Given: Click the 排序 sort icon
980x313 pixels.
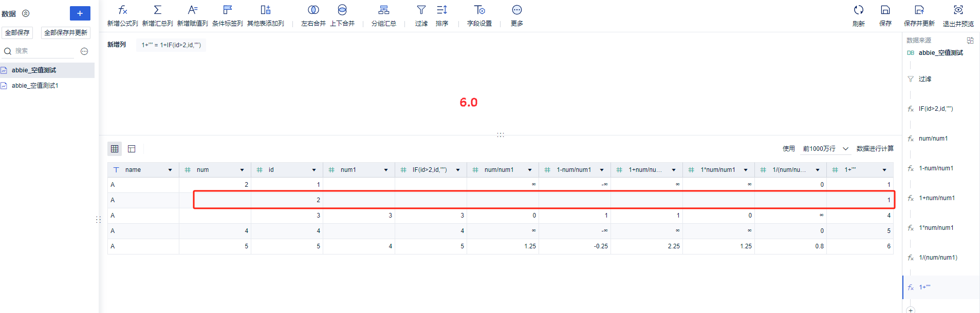Looking at the screenshot, I should (442, 10).
